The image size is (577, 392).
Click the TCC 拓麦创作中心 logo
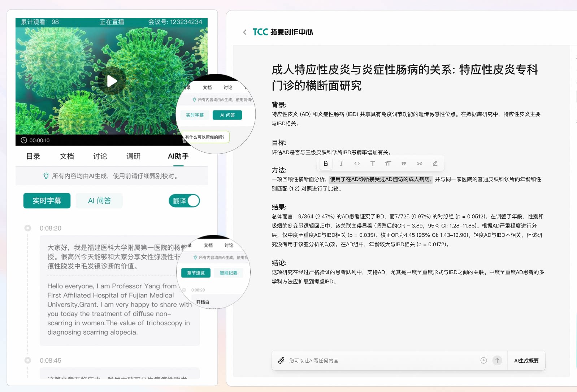click(283, 32)
